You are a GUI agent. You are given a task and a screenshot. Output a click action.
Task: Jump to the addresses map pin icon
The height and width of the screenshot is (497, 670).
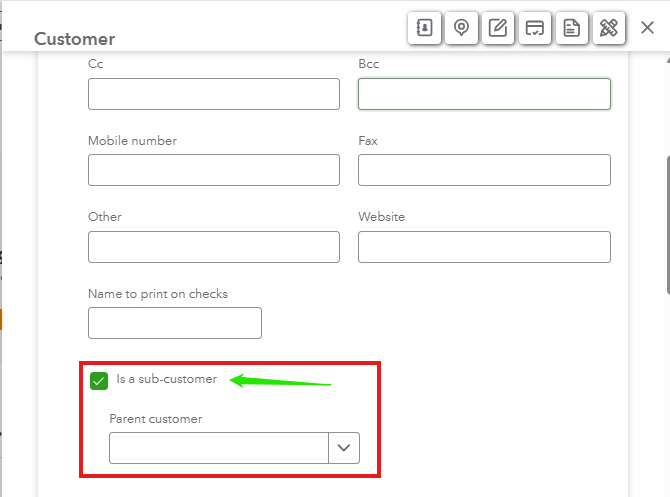coord(461,28)
